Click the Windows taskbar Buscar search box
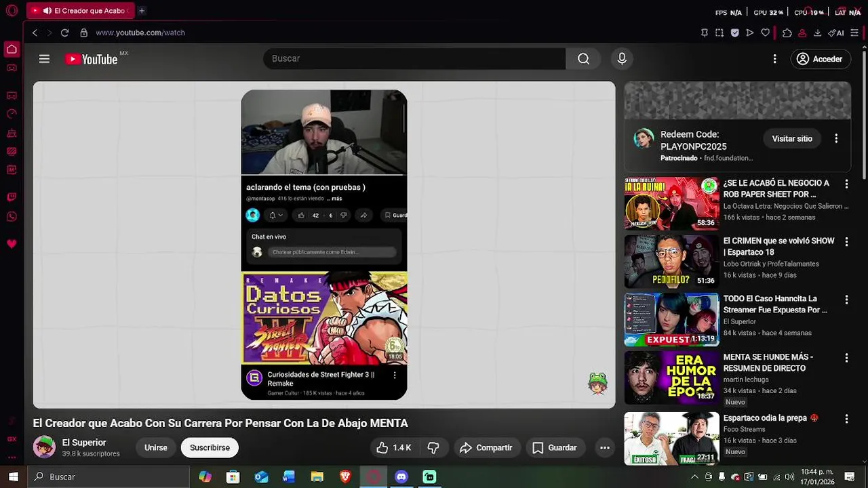The width and height of the screenshot is (868, 488). 108,476
